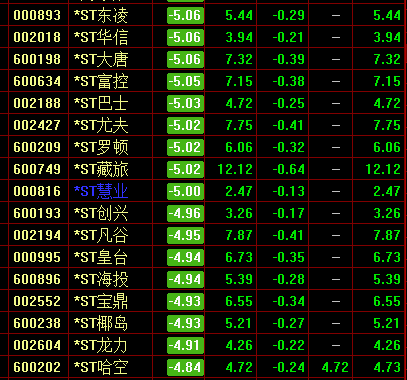
Task: Click the -5.02 badge for *ST尤夫
Action: pos(185,125)
